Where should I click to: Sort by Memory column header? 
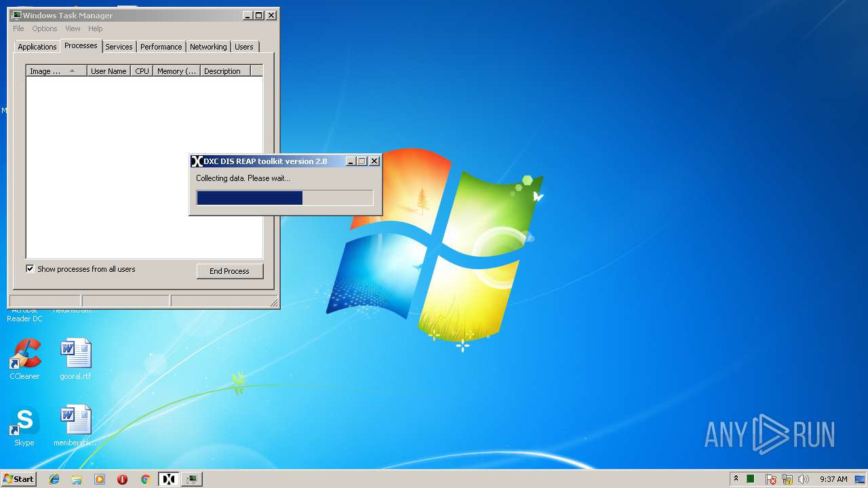click(176, 70)
